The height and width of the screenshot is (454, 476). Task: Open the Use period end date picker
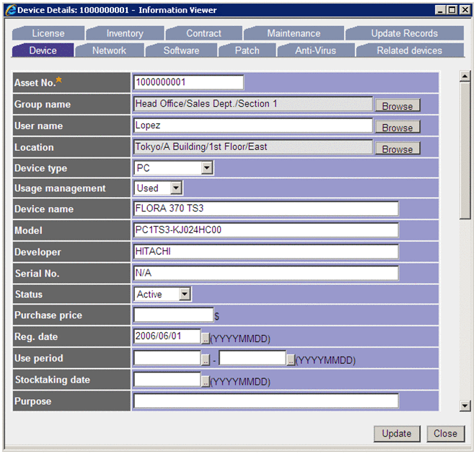291,359
